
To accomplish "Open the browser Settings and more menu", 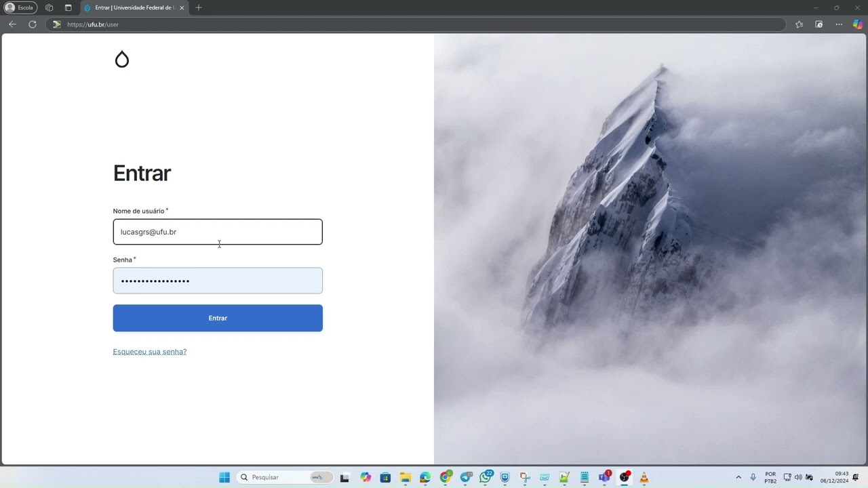I will 839,24.
